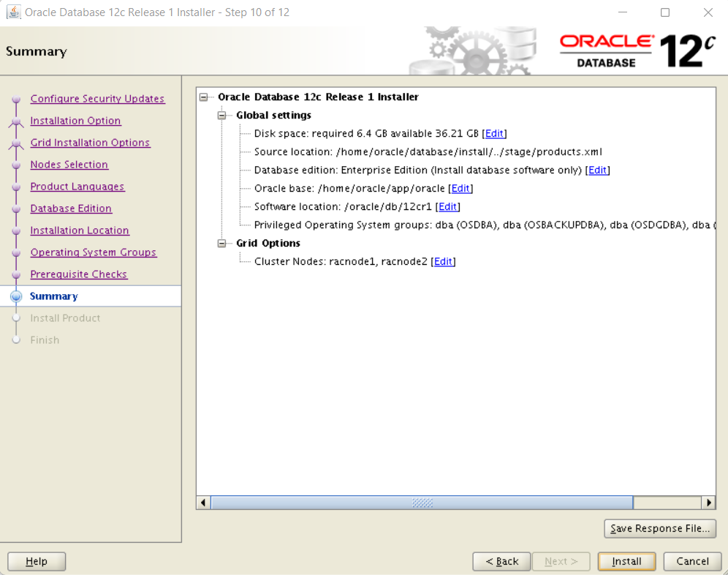Open Installation Location step
Image resolution: width=728 pixels, height=575 pixels.
(80, 230)
